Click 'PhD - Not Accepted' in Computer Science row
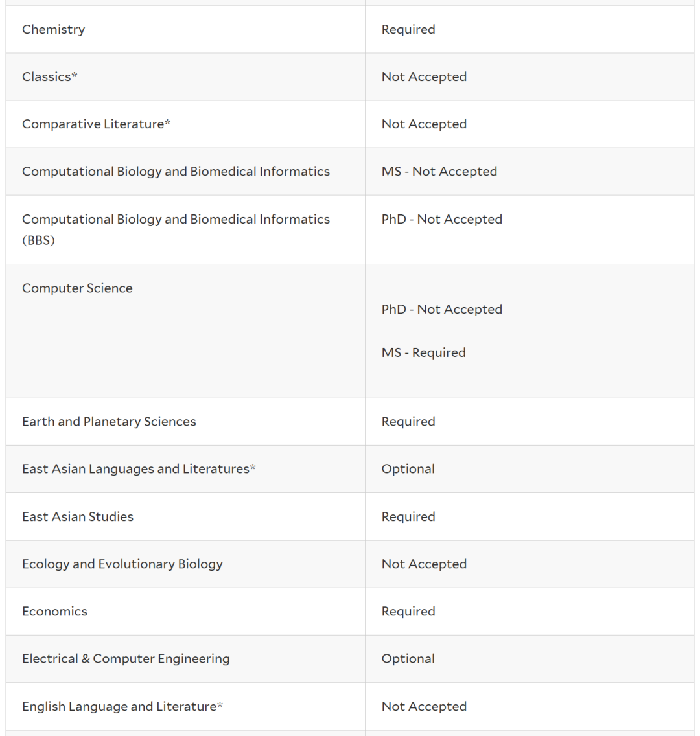The height and width of the screenshot is (736, 700). [441, 309]
